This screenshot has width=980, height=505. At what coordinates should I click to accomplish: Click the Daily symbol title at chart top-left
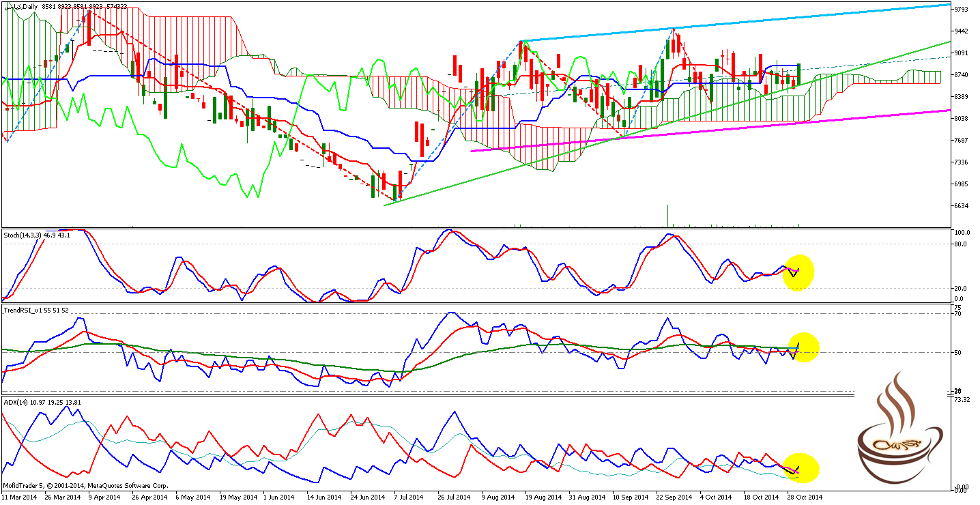point(20,6)
